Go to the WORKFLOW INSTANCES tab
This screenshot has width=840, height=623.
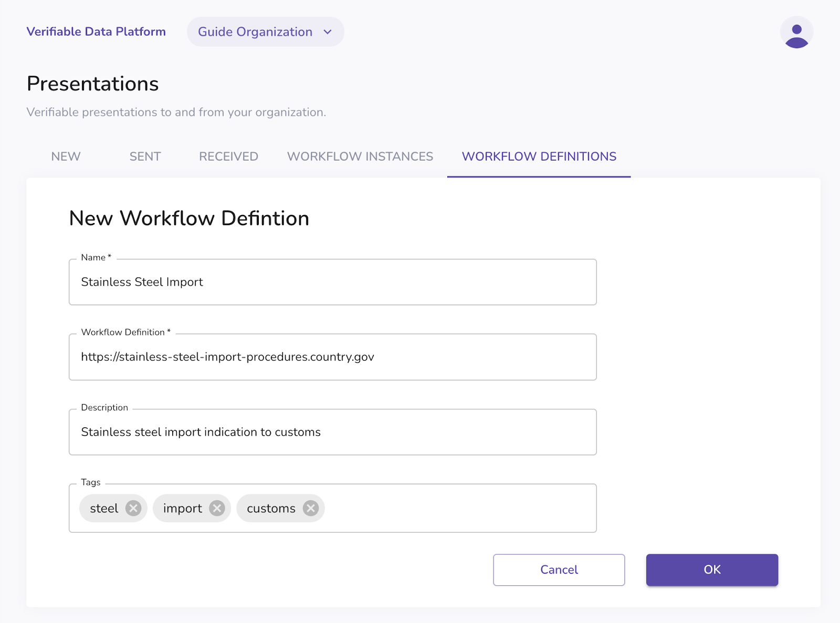[x=360, y=156]
